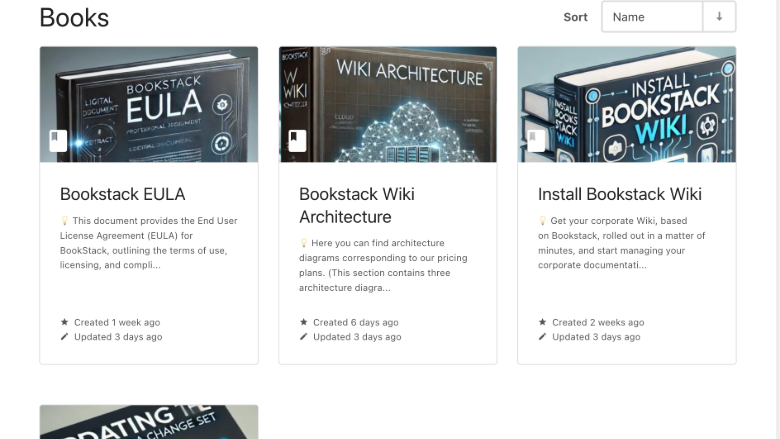Click lightbulb icon in Wiki Architecture description
780x439 pixels.
coord(303,243)
